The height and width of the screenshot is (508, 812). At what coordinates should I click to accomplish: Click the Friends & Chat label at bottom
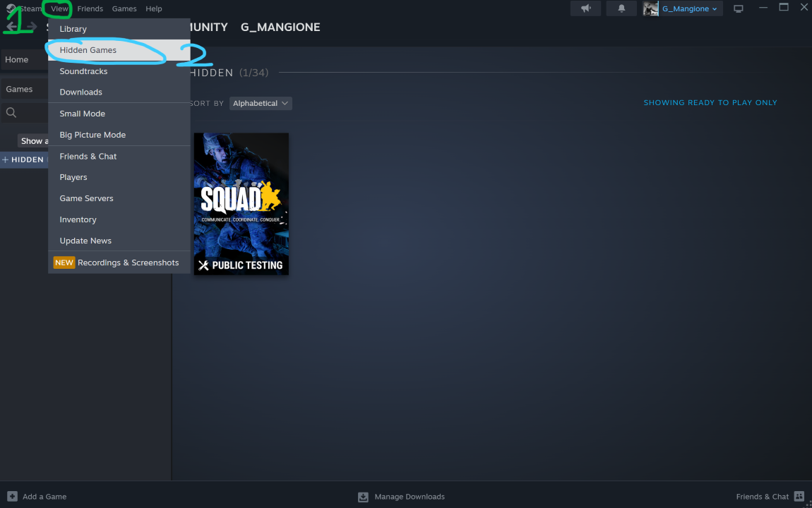click(x=763, y=497)
